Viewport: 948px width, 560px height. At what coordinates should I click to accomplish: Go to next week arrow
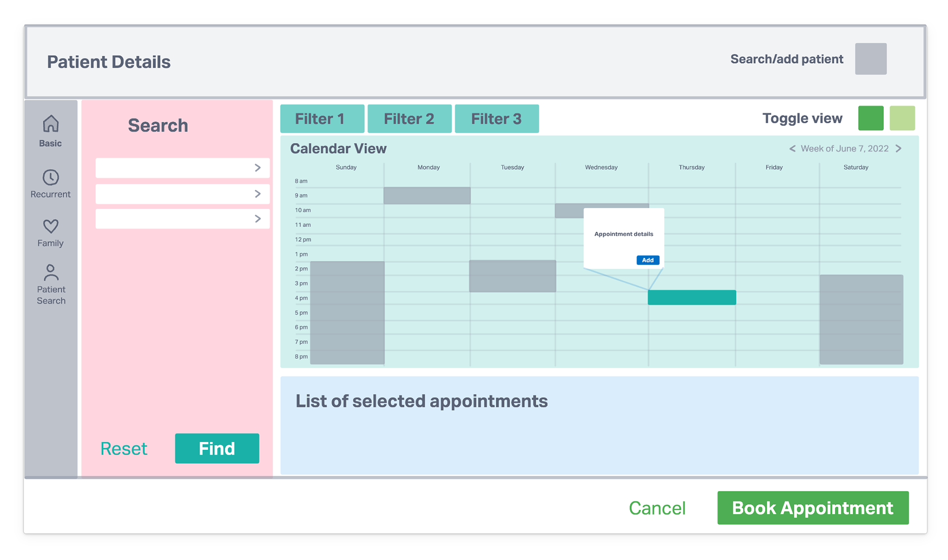click(x=899, y=149)
